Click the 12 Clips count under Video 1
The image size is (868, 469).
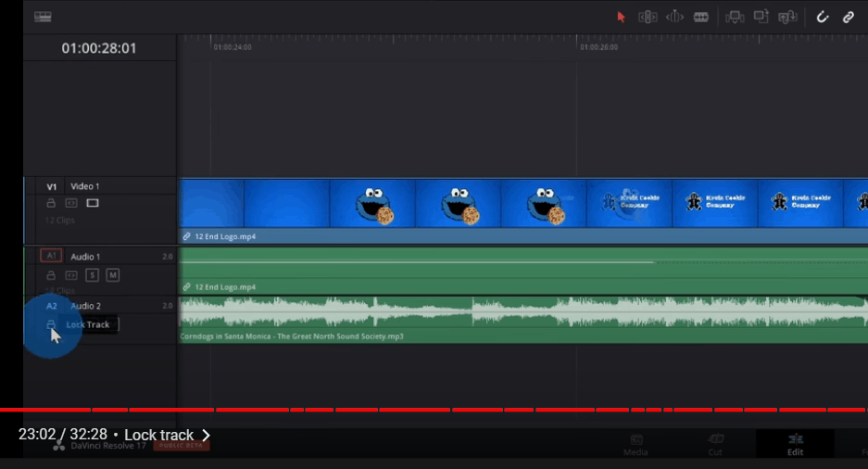click(x=60, y=221)
